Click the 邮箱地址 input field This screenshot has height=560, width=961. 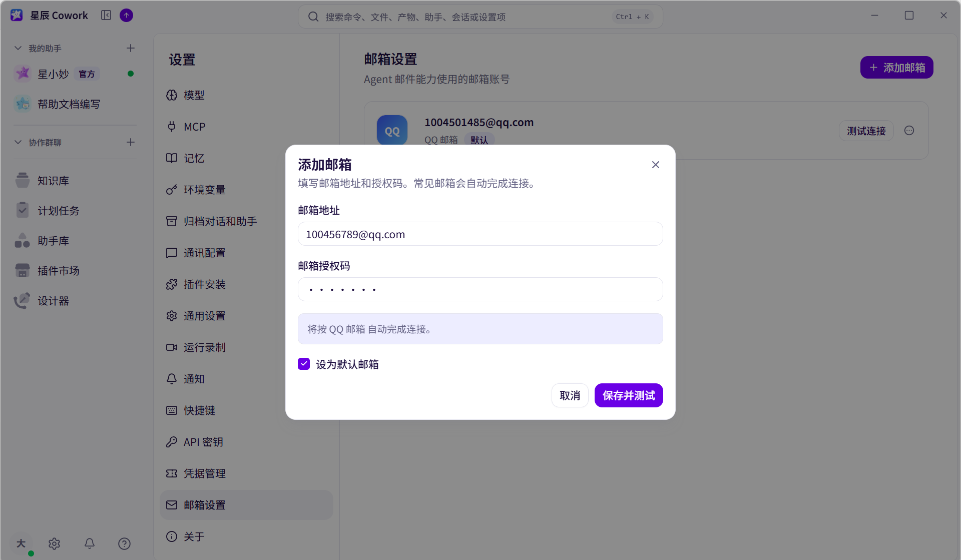[480, 234]
